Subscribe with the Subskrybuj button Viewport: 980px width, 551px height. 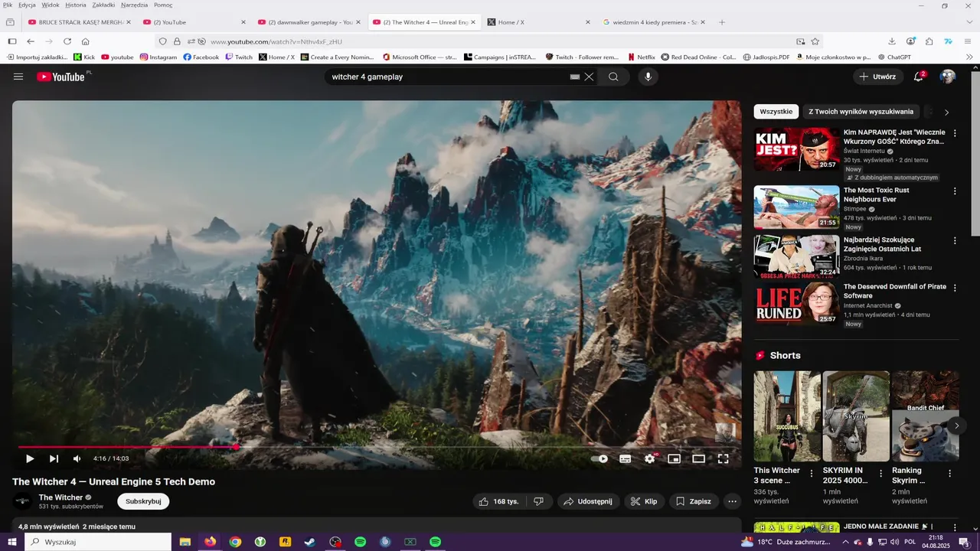[x=143, y=501]
